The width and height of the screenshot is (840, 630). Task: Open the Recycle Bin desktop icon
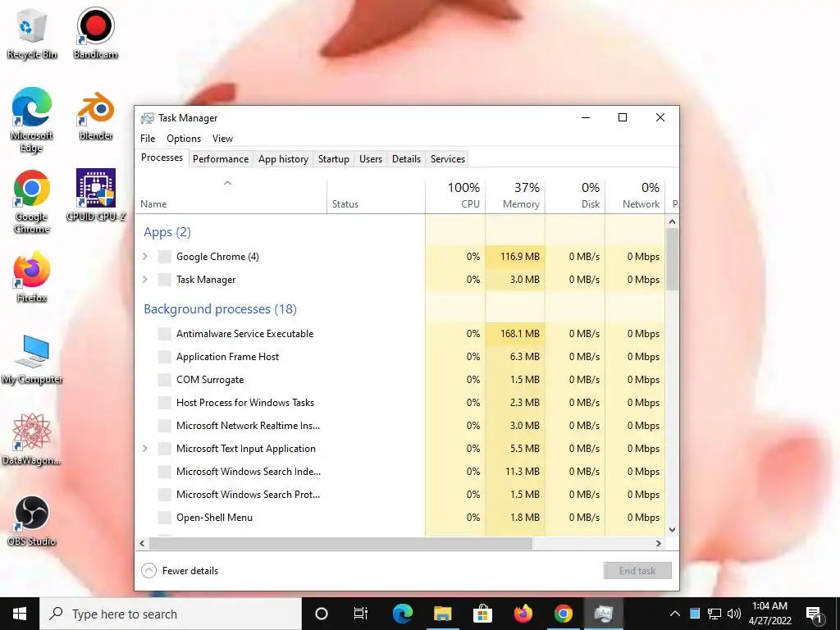point(32,33)
